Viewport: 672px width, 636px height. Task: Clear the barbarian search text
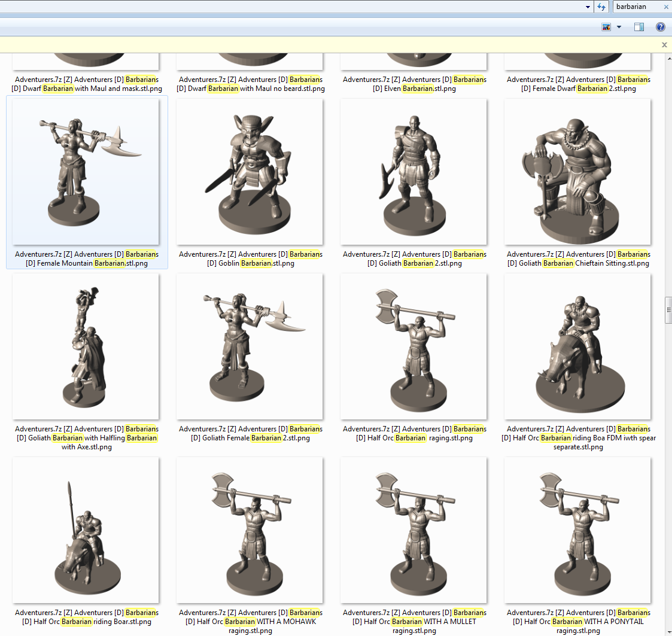click(x=666, y=7)
